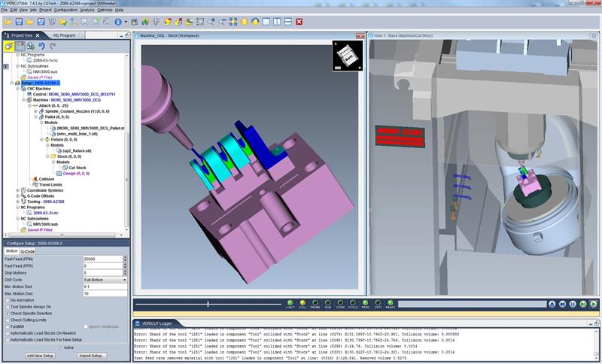Click the blue undo arrow in Project Tree toolbar

41,46
